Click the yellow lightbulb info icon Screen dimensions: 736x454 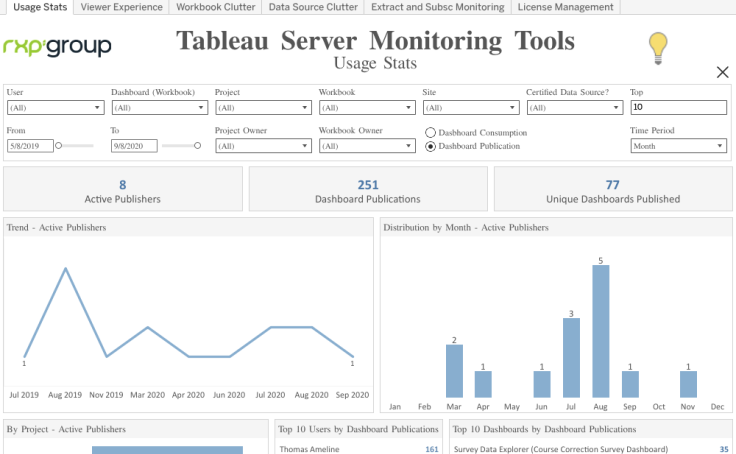[658, 48]
